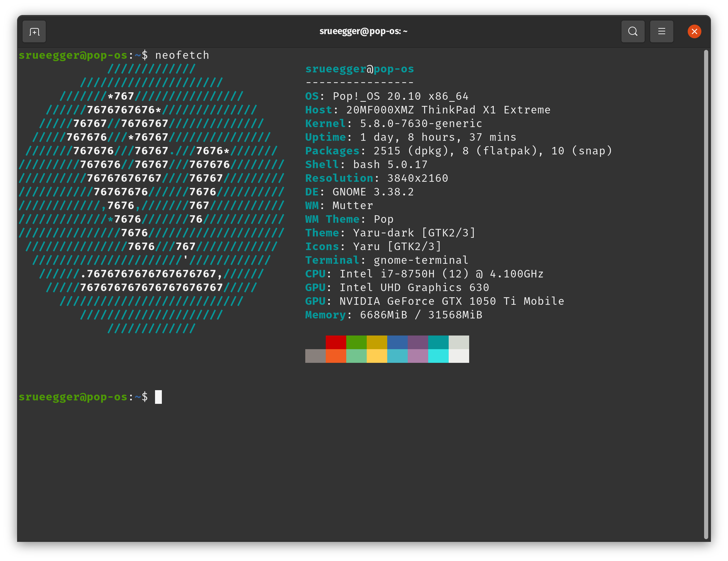Click the bright cyan color block
This screenshot has height=561, width=728.
[x=438, y=356]
